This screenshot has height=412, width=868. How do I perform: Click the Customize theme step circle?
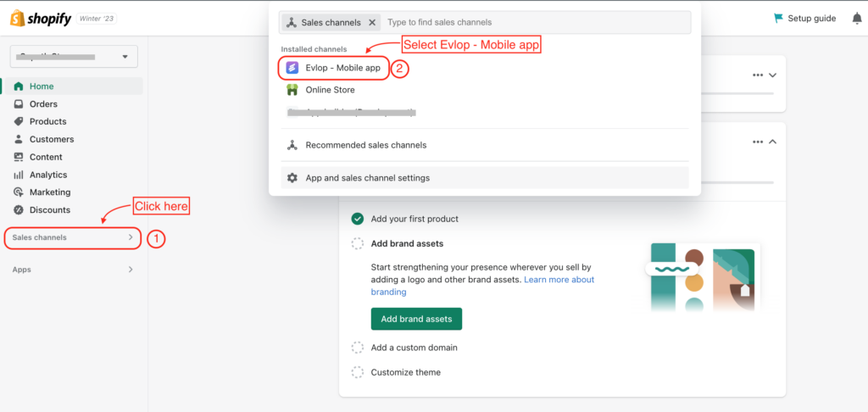(x=358, y=372)
